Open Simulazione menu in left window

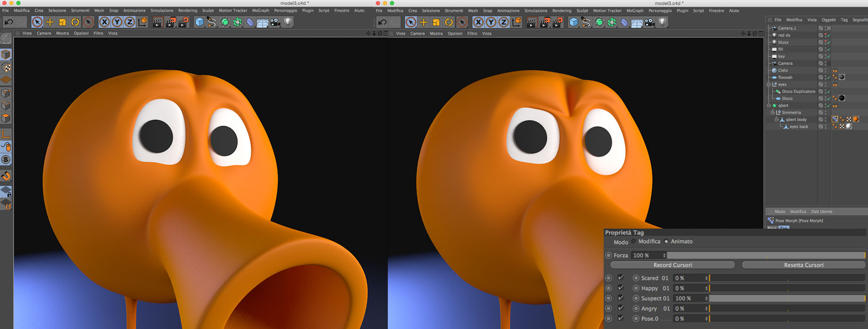(x=162, y=10)
